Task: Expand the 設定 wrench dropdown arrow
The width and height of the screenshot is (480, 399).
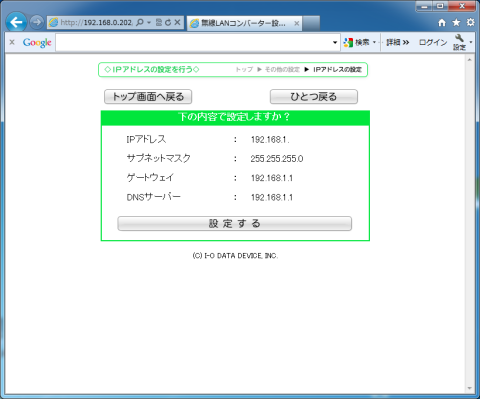Action: coord(471,42)
